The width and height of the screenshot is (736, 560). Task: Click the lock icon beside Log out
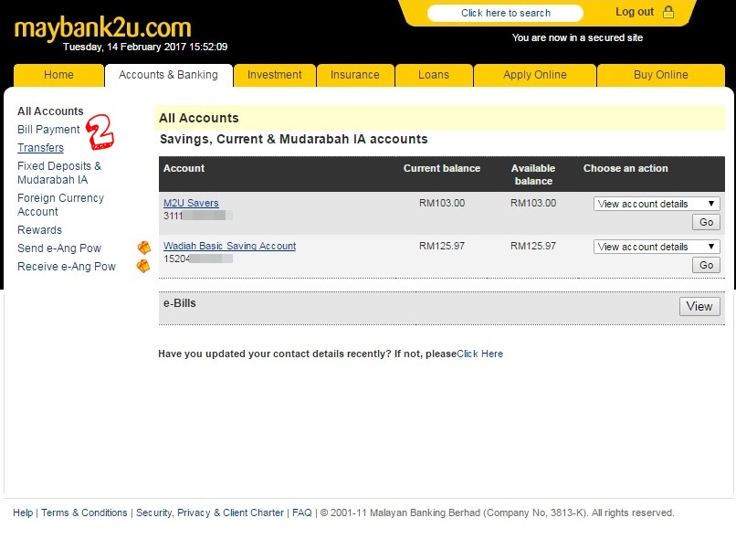point(668,12)
